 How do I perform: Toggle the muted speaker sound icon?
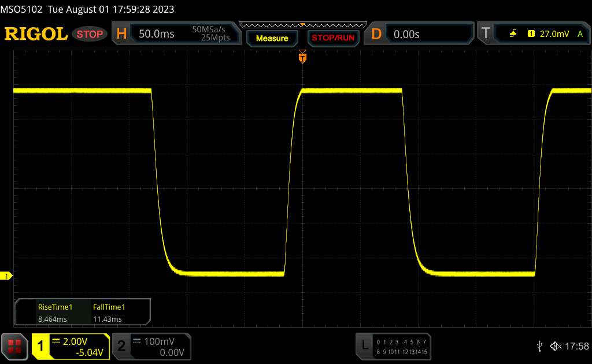tap(556, 346)
